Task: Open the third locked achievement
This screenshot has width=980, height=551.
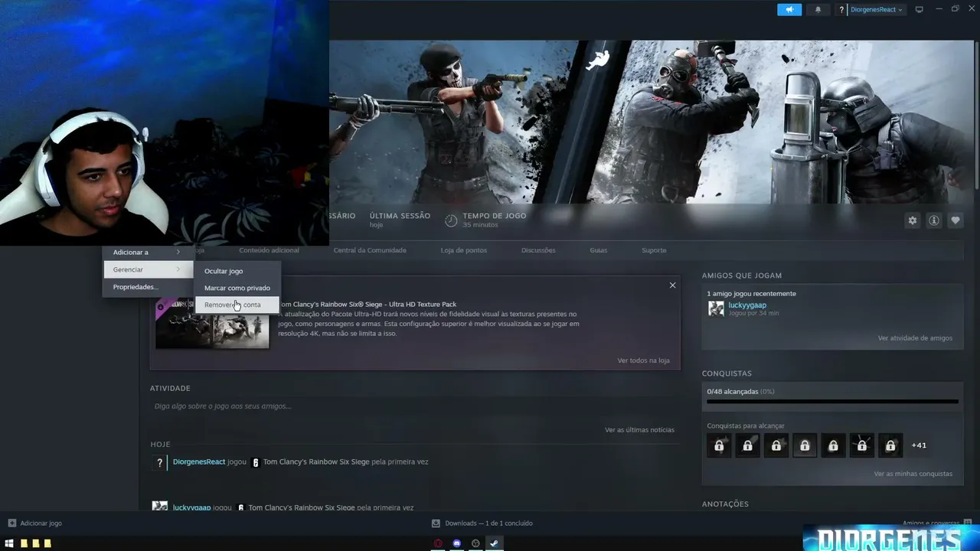Action: pyautogui.click(x=776, y=445)
